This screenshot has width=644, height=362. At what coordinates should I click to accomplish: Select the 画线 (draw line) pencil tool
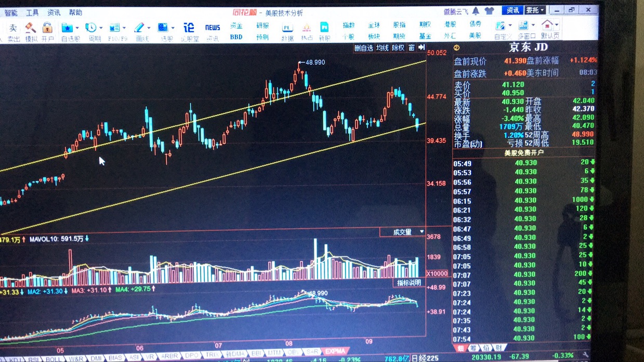coord(139,27)
